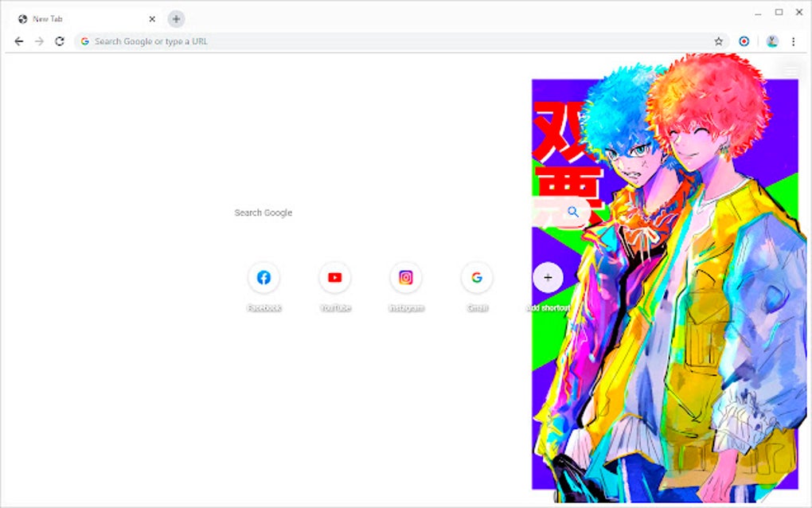Click the blue magnifier search icon
The image size is (812, 508).
572,212
